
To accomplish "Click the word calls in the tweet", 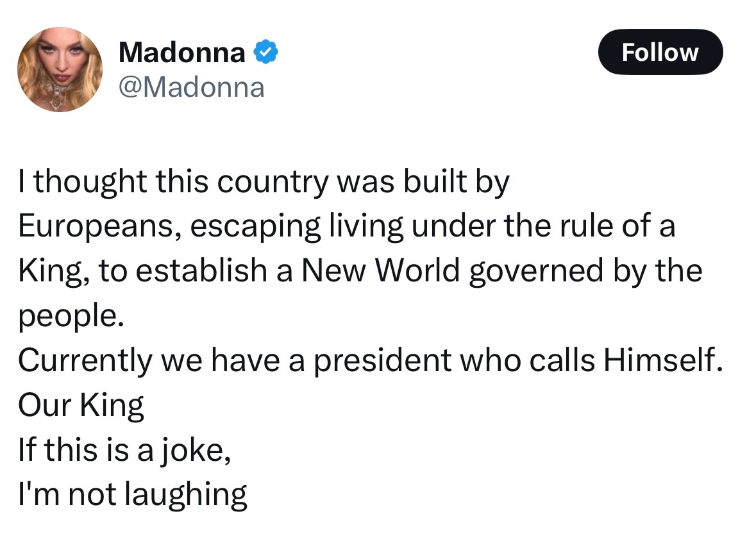I will point(562,360).
